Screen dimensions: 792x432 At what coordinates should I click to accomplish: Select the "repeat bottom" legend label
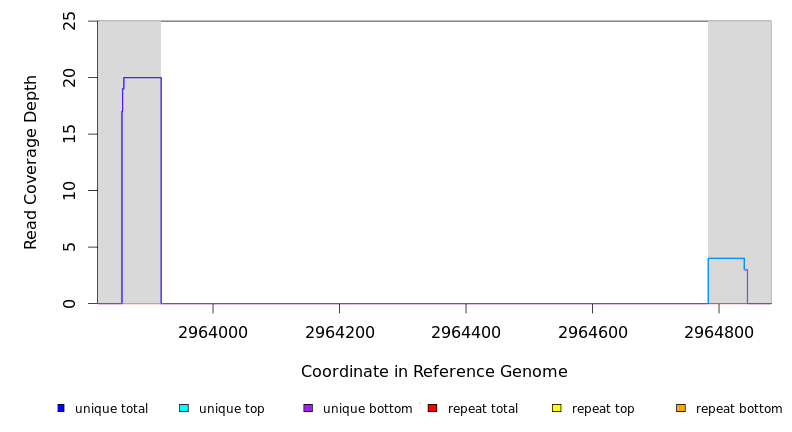(739, 409)
